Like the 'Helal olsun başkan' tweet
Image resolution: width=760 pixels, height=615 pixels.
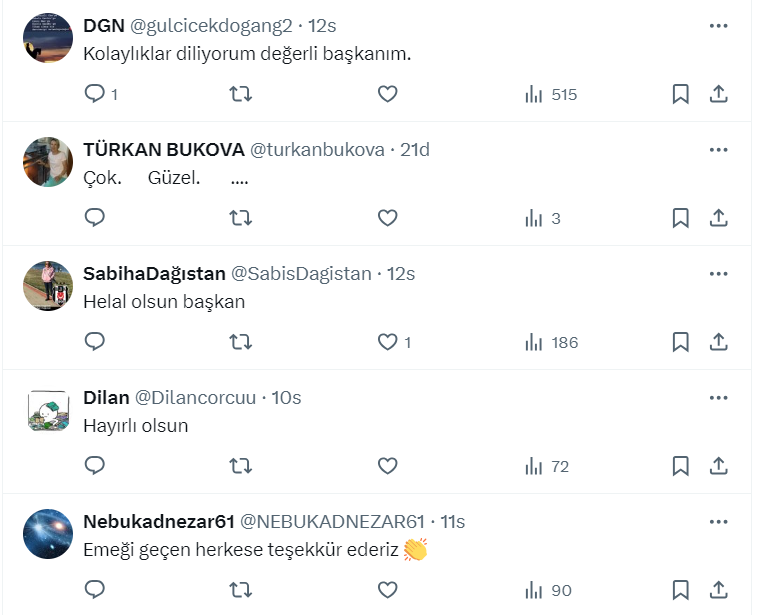pos(388,342)
